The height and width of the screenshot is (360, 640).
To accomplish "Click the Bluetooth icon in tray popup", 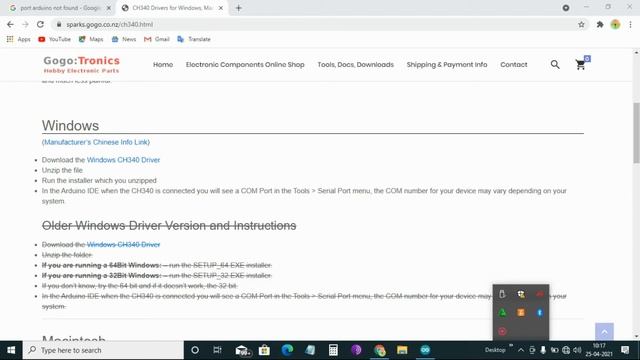I will [x=540, y=313].
